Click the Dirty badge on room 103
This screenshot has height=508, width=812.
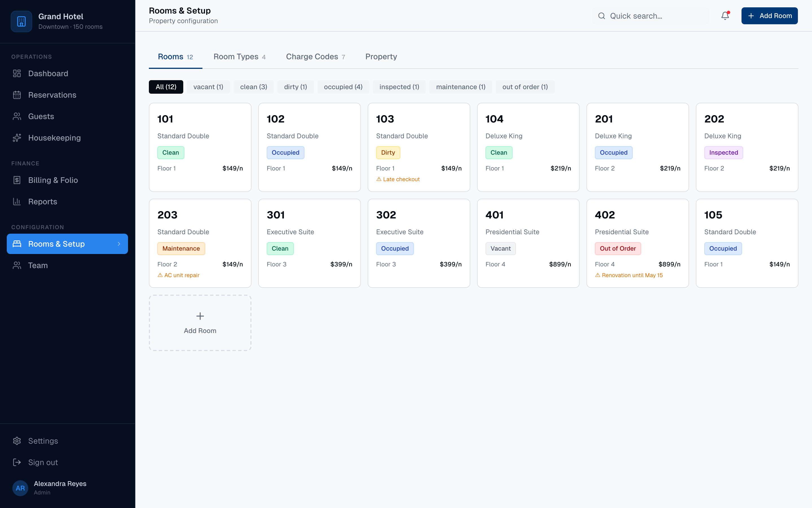click(388, 152)
